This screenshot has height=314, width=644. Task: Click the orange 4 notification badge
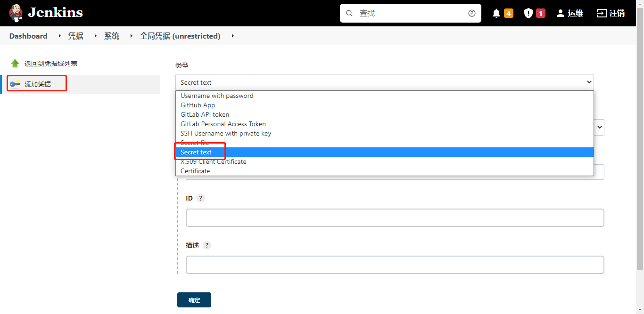[509, 13]
